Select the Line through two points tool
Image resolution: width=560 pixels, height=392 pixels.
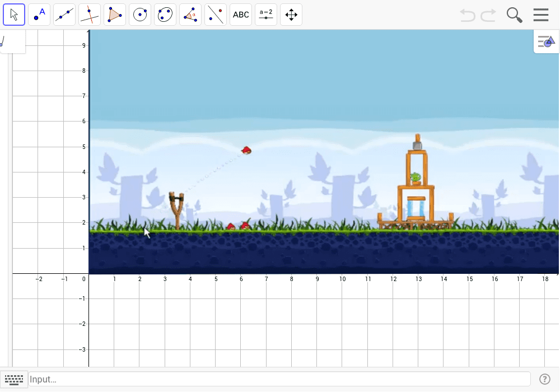point(64,15)
